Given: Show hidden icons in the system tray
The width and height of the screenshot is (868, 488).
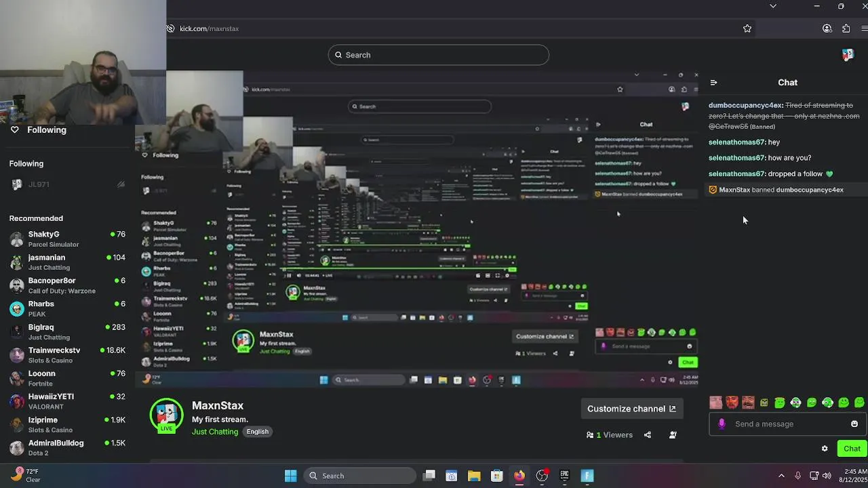Looking at the screenshot, I should coord(781,476).
